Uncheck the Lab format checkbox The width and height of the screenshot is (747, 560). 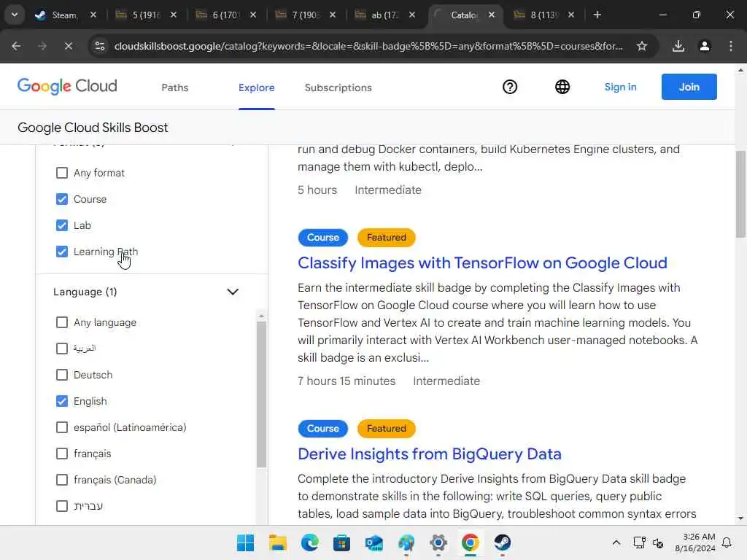pyautogui.click(x=62, y=225)
